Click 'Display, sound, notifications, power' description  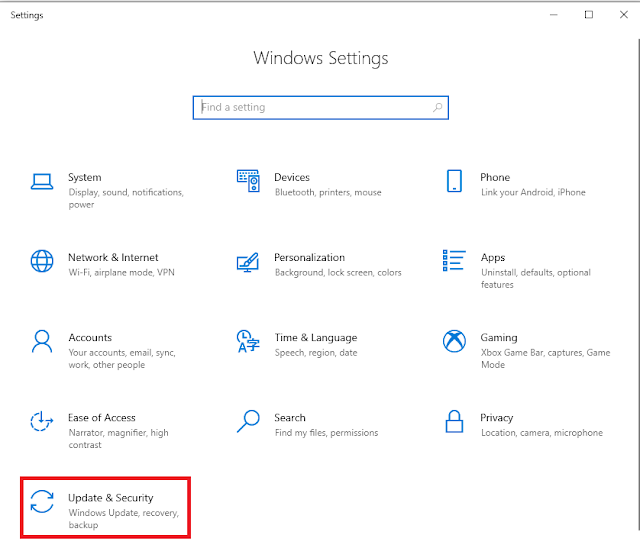coord(126,198)
